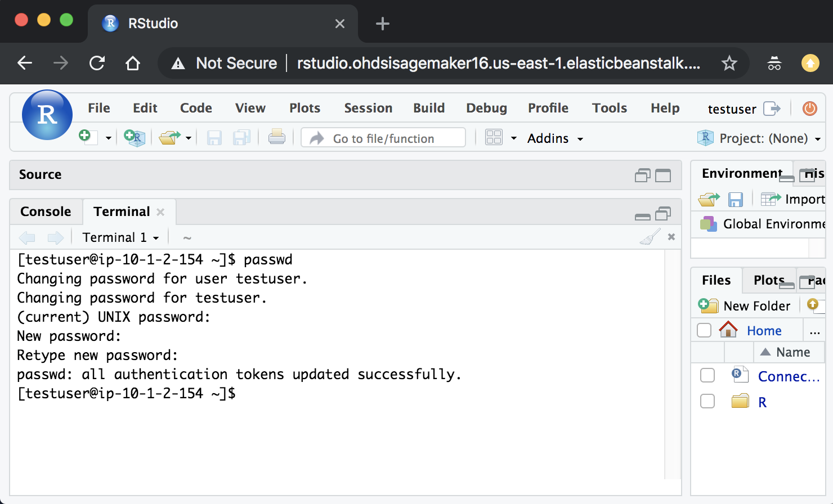Open the Terminal 1 dropdown

point(120,237)
